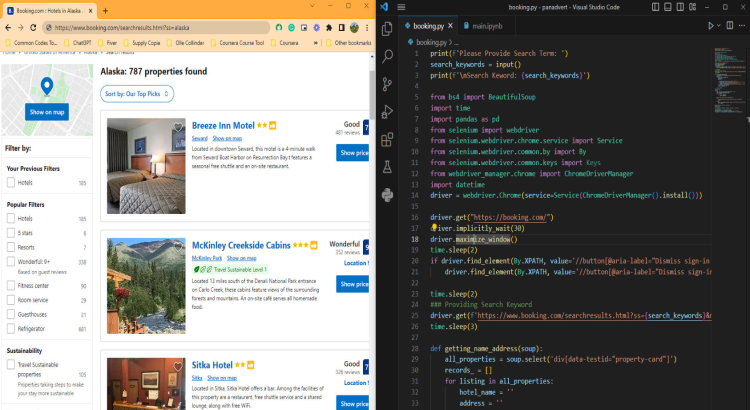Open Extensions view in VS Code

tap(387, 139)
